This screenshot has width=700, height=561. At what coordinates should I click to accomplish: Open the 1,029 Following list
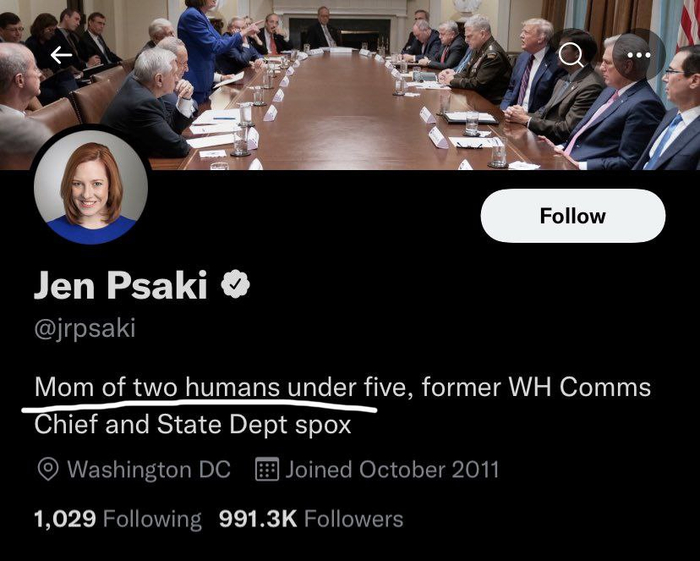(x=118, y=519)
